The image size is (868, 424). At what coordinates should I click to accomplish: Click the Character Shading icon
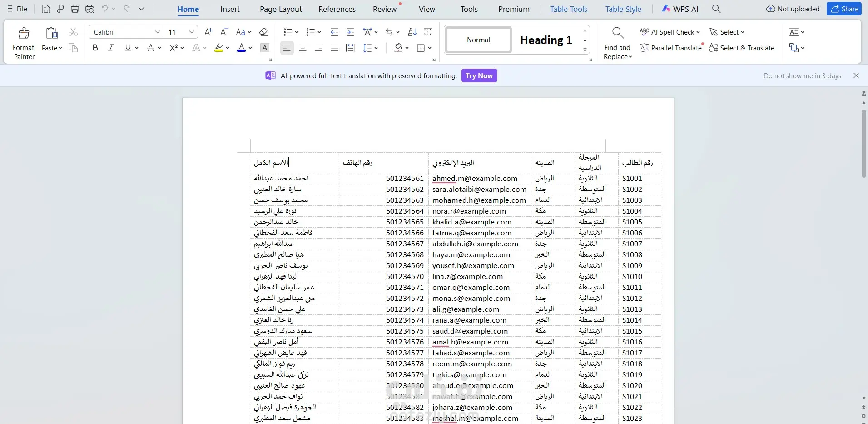265,48
